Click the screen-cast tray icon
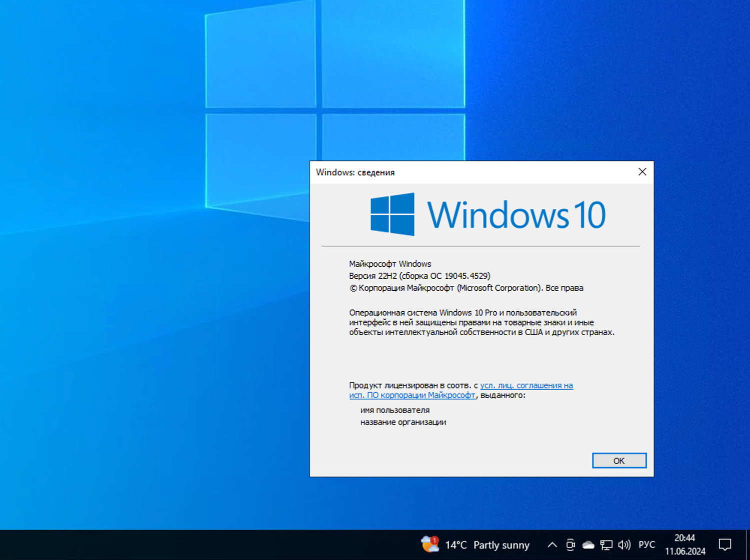 (570, 545)
